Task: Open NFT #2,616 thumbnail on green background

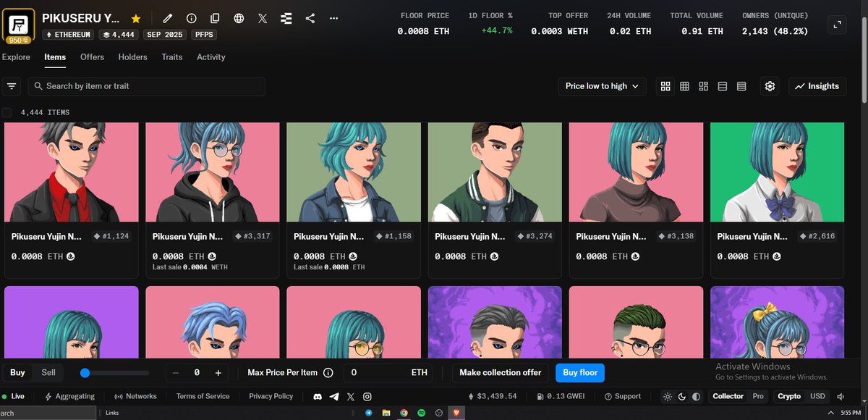Action: pyautogui.click(x=777, y=172)
